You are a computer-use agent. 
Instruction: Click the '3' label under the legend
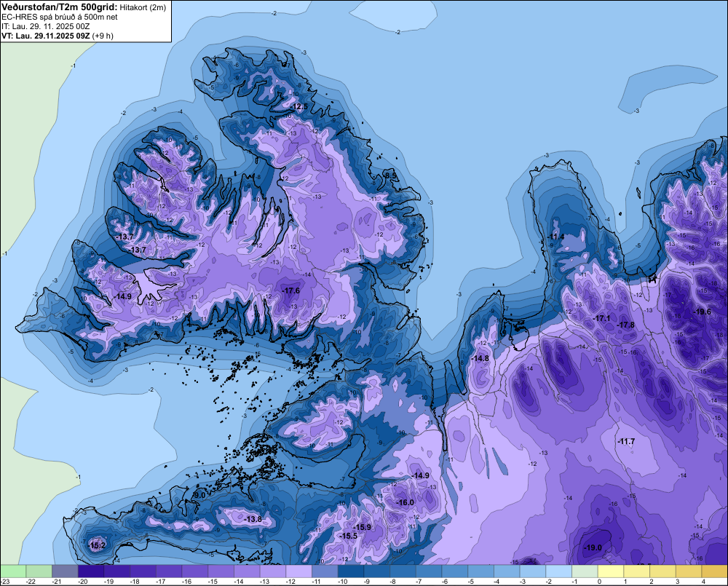point(677,582)
